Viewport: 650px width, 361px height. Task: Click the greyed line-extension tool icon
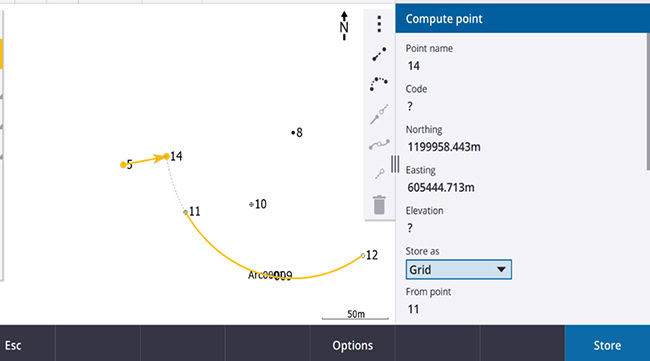[379, 114]
